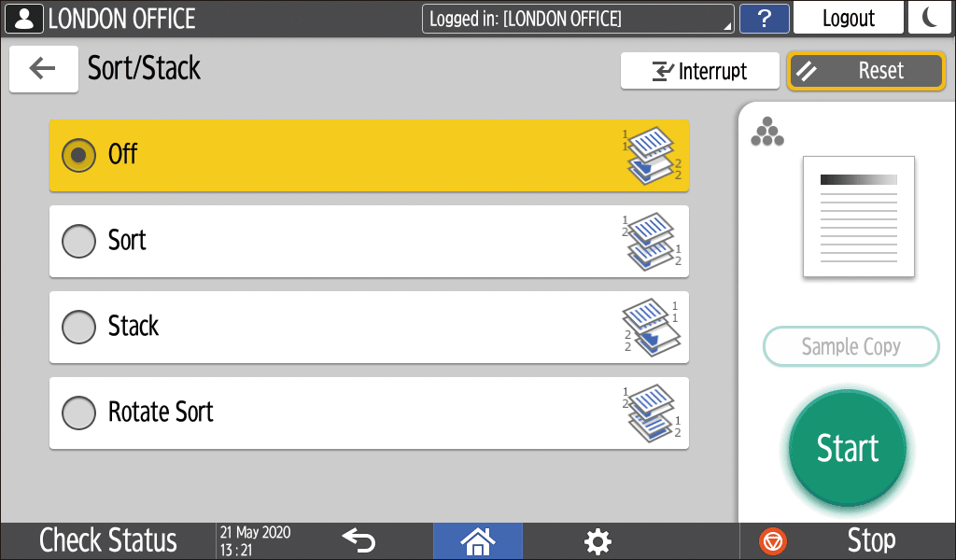Click the document preview thumbnail
The image size is (956, 560).
pyautogui.click(x=859, y=217)
